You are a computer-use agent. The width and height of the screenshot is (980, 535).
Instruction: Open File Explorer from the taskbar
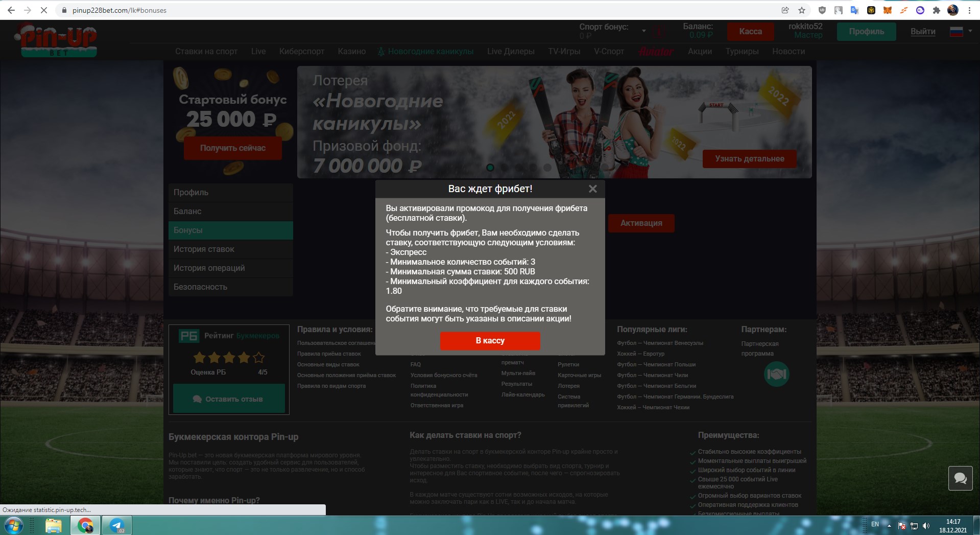click(x=53, y=525)
